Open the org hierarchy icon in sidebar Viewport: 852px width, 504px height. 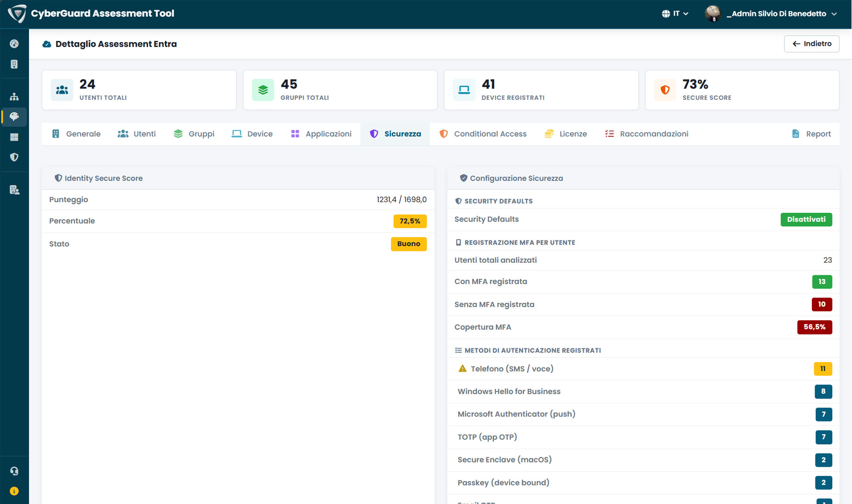pyautogui.click(x=14, y=97)
